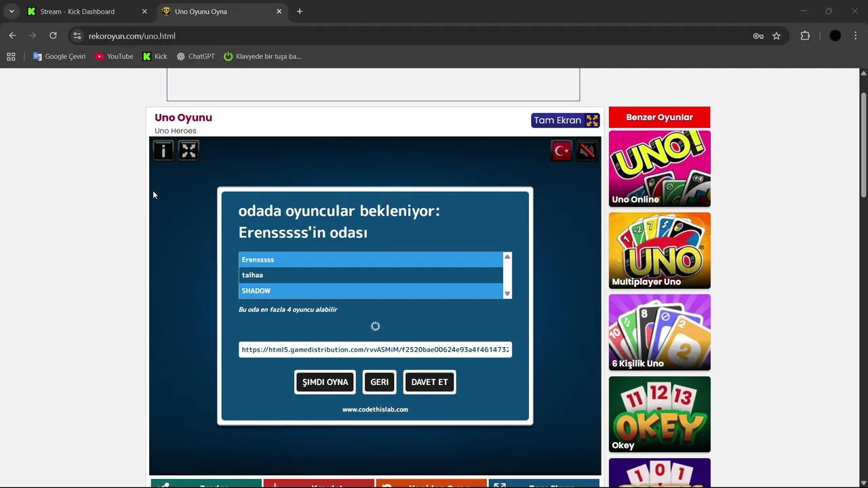
Task: View the site information icon
Action: click(77, 36)
